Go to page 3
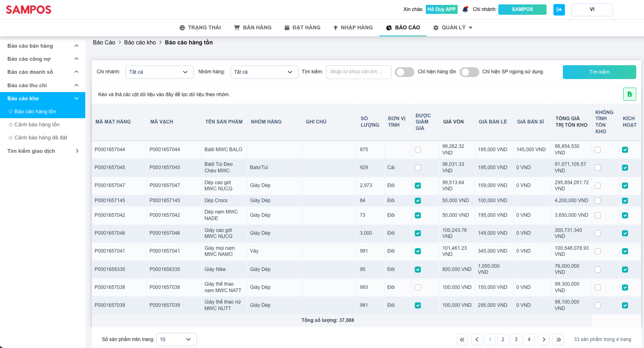The image size is (644, 348). pos(516,339)
